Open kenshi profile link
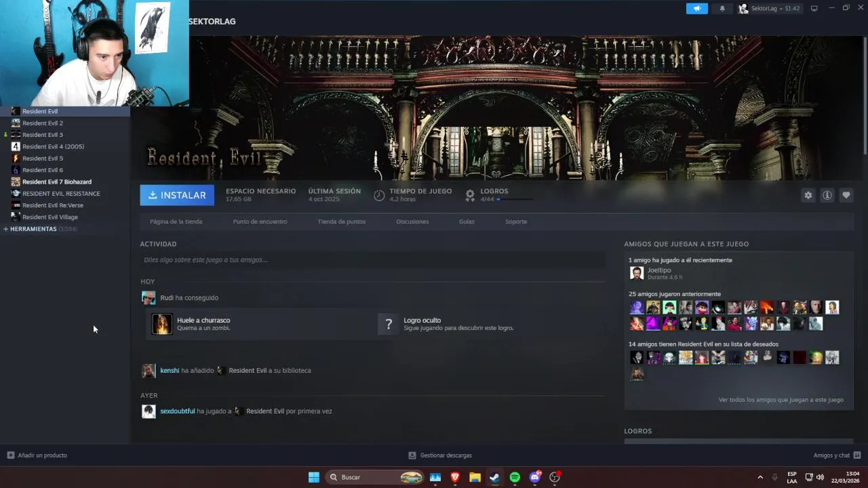The image size is (868, 488). coord(170,371)
